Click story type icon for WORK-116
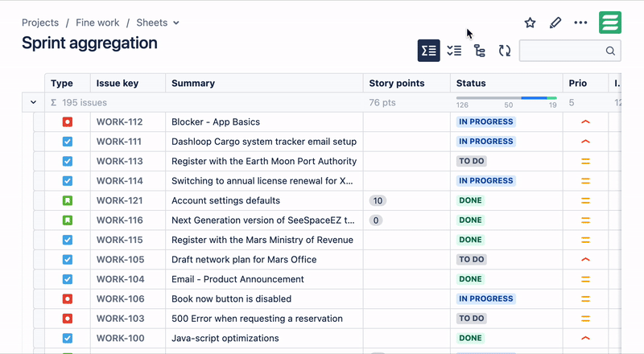 pos(68,220)
